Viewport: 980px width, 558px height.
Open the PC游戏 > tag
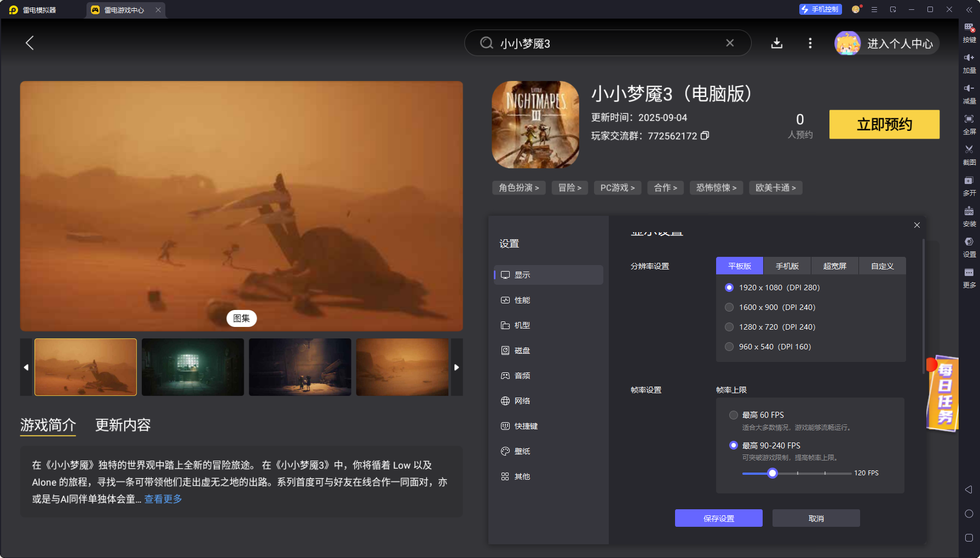click(x=618, y=188)
